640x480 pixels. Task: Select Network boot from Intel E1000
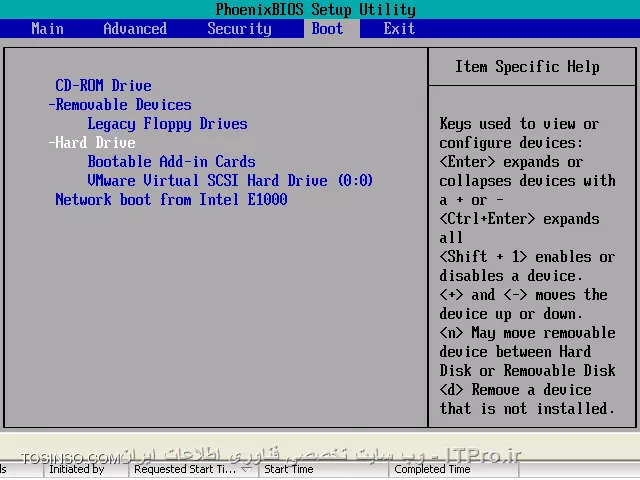[171, 200]
